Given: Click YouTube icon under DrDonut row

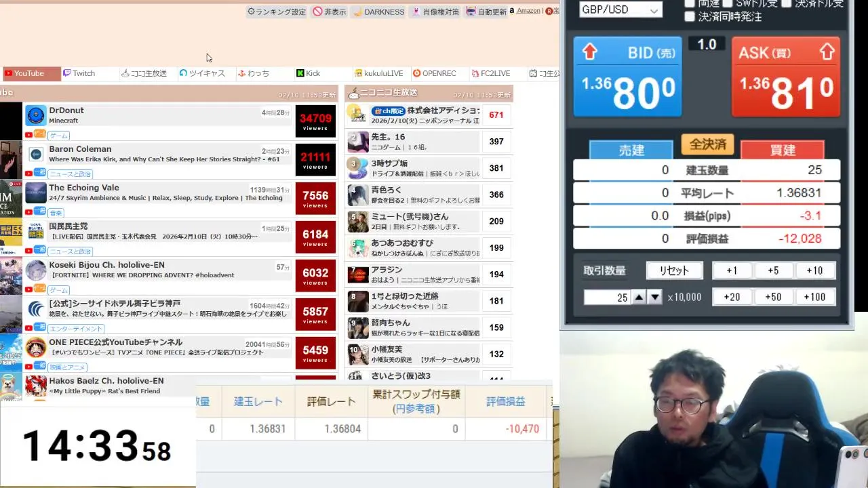Looking at the screenshot, I should click(x=28, y=135).
